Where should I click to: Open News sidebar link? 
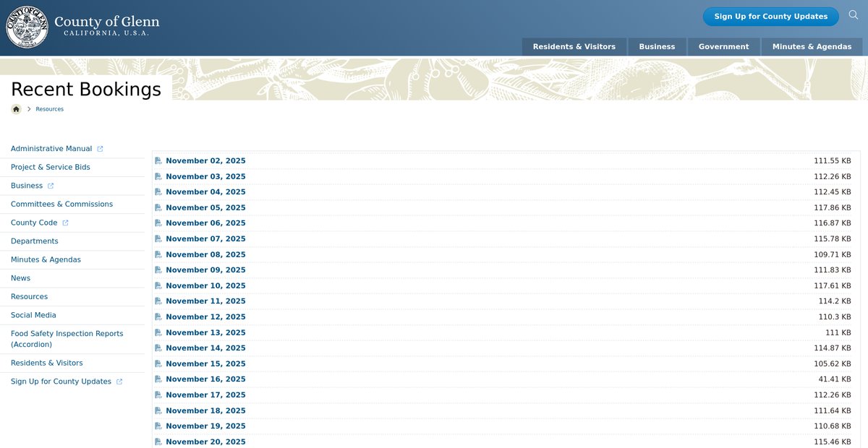20,278
